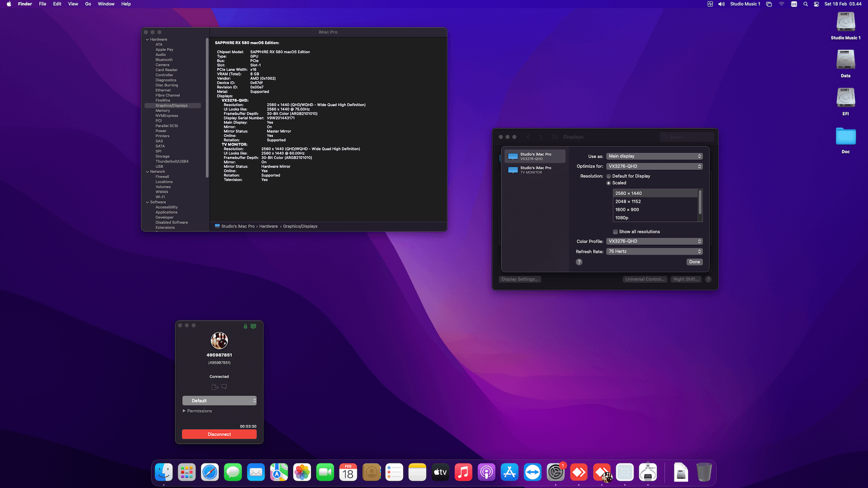Image resolution: width=868 pixels, height=488 pixels.
Task: Click the green lock icon in AnyDesk titlebar
Action: click(245, 326)
